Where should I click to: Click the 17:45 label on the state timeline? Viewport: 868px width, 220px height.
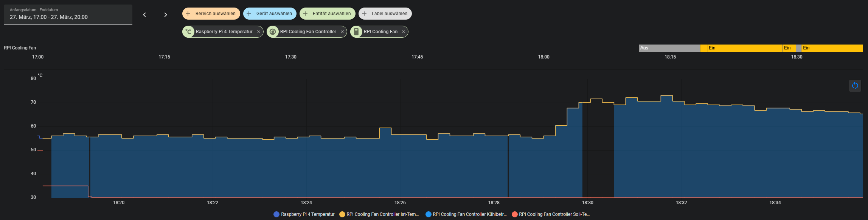point(417,57)
